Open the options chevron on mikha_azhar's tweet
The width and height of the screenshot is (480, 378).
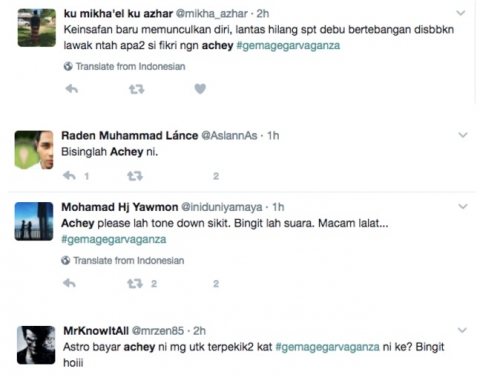pyautogui.click(x=461, y=13)
